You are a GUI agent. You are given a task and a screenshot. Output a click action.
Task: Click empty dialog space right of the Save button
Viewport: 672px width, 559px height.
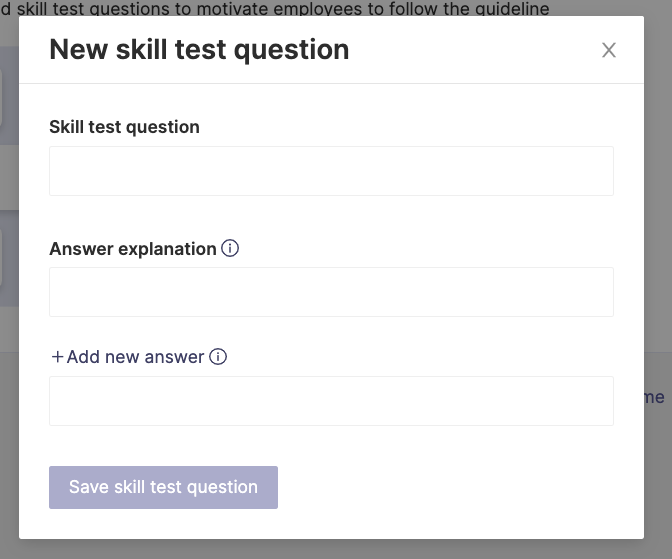446,487
